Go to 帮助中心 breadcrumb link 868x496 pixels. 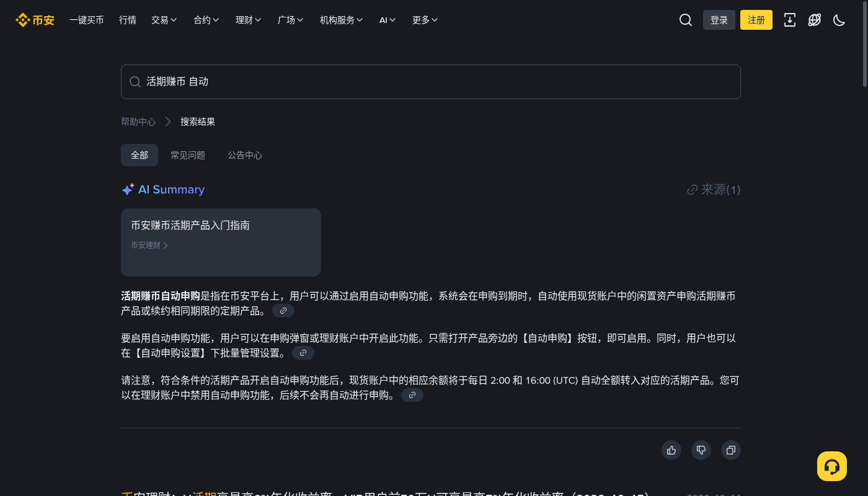click(x=138, y=122)
